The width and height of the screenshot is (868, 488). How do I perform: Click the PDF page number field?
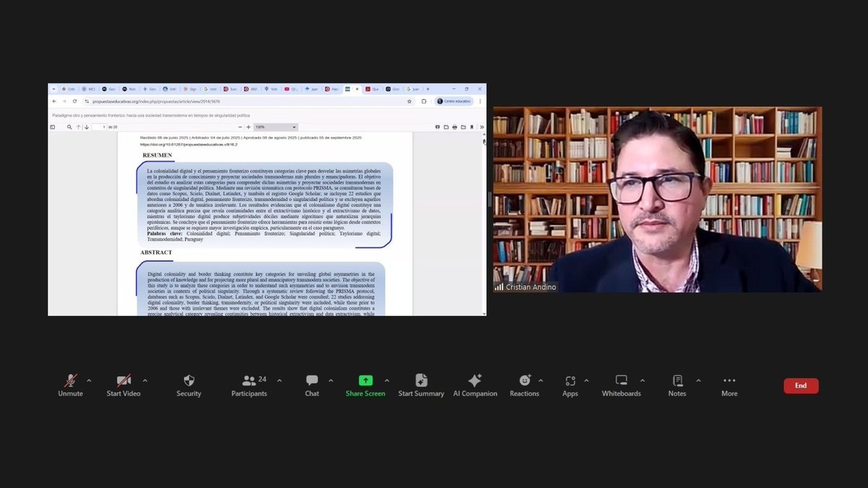click(99, 127)
